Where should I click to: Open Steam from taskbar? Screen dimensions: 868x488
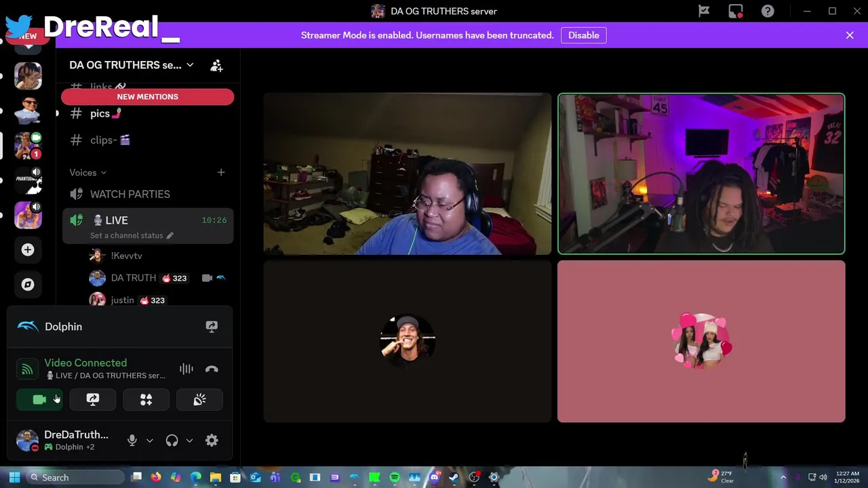coord(454,478)
